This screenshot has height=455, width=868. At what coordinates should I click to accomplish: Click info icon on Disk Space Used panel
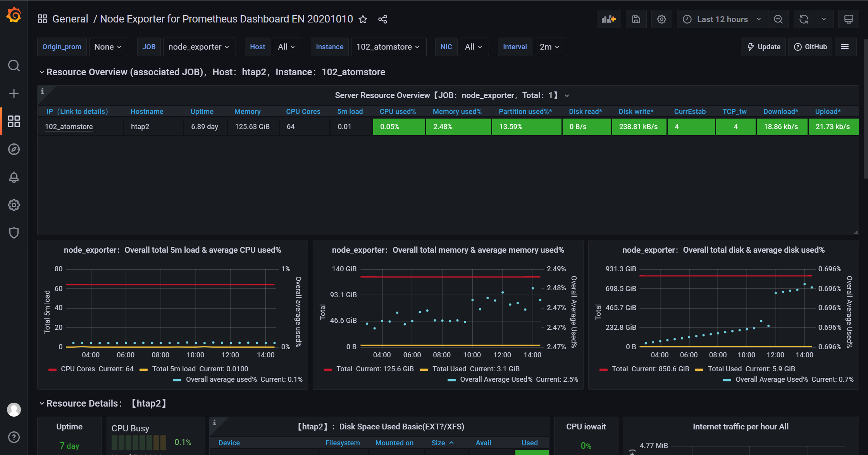[214, 422]
